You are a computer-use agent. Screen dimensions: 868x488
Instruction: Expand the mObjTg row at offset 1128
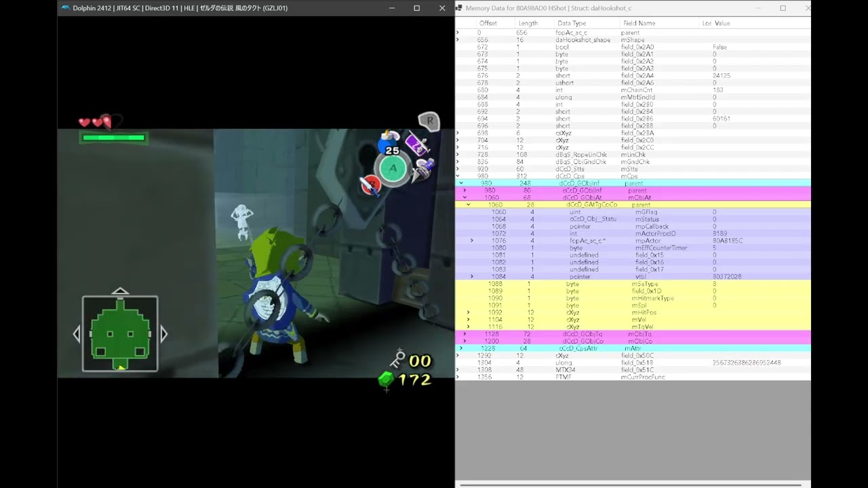click(465, 334)
